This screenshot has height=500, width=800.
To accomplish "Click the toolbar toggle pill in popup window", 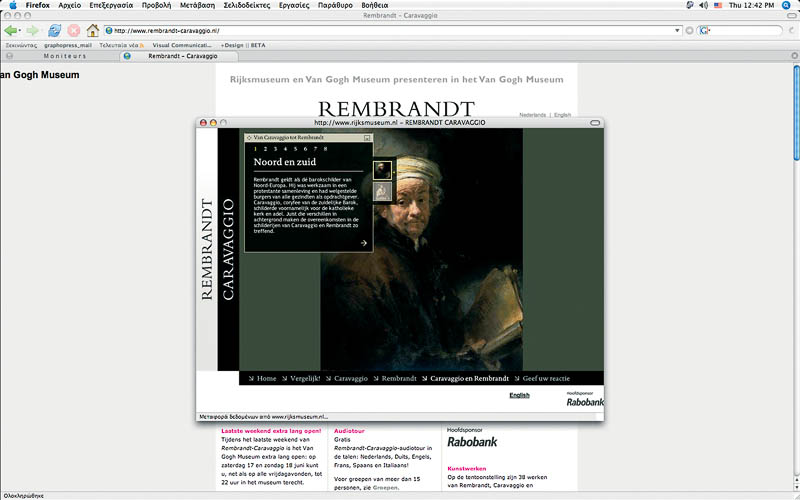I will [595, 122].
